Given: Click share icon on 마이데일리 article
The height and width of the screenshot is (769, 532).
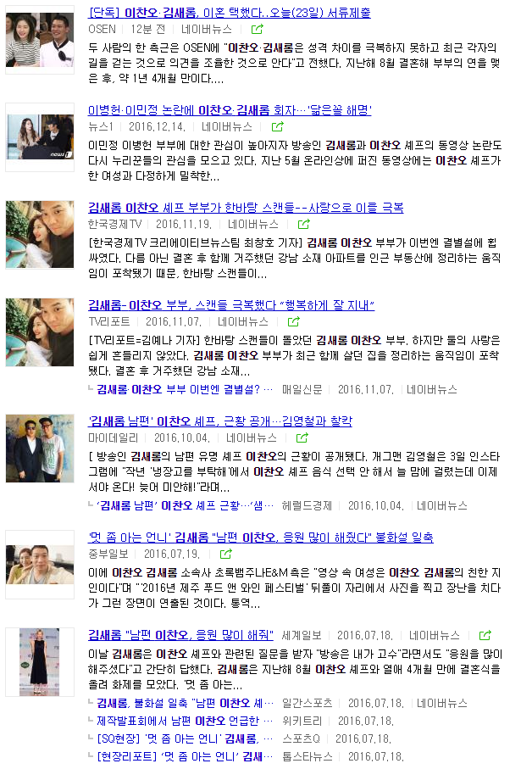Looking at the screenshot, I should (302, 437).
